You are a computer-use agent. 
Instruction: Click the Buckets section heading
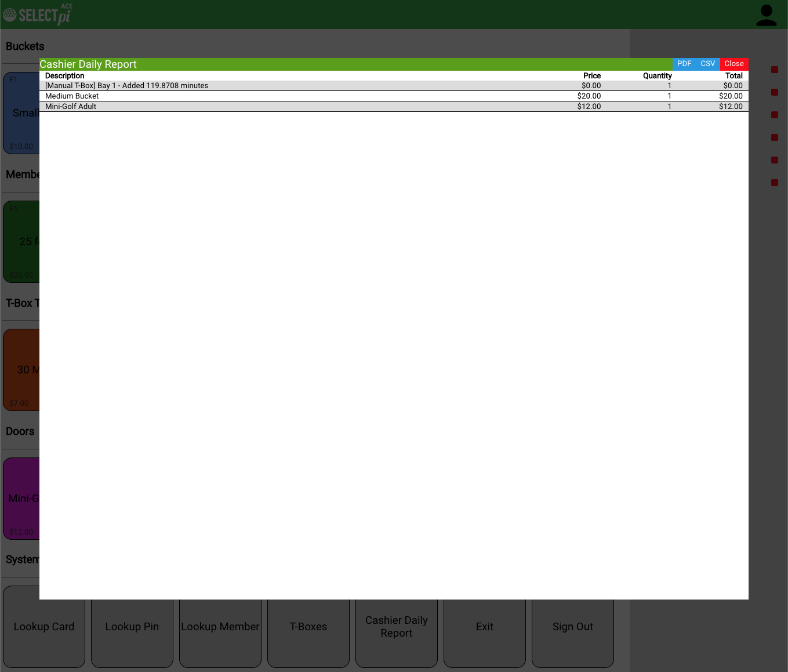[x=25, y=46]
